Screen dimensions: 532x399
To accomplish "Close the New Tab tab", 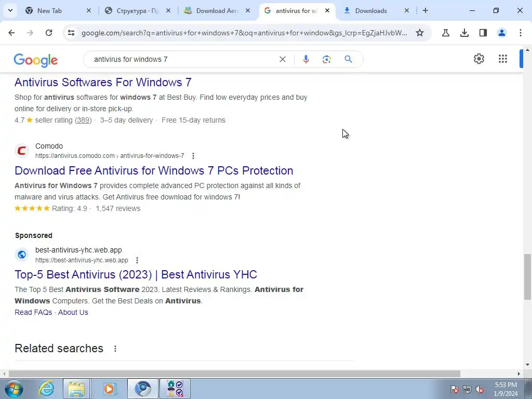I will point(89,10).
